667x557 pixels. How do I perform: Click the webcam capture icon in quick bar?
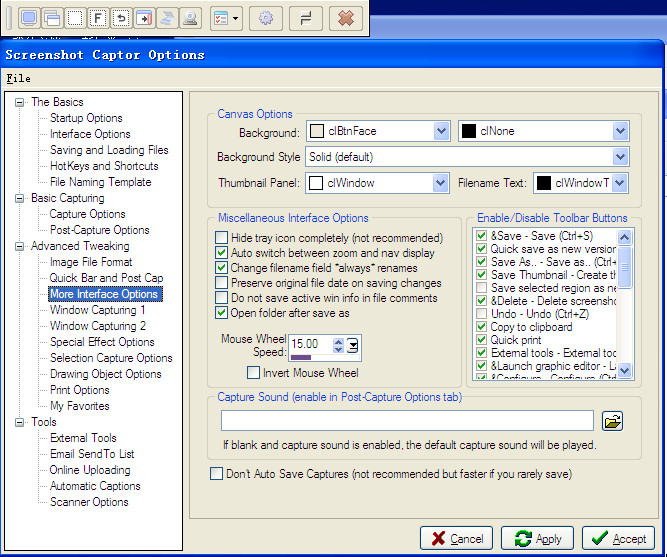tap(190, 18)
